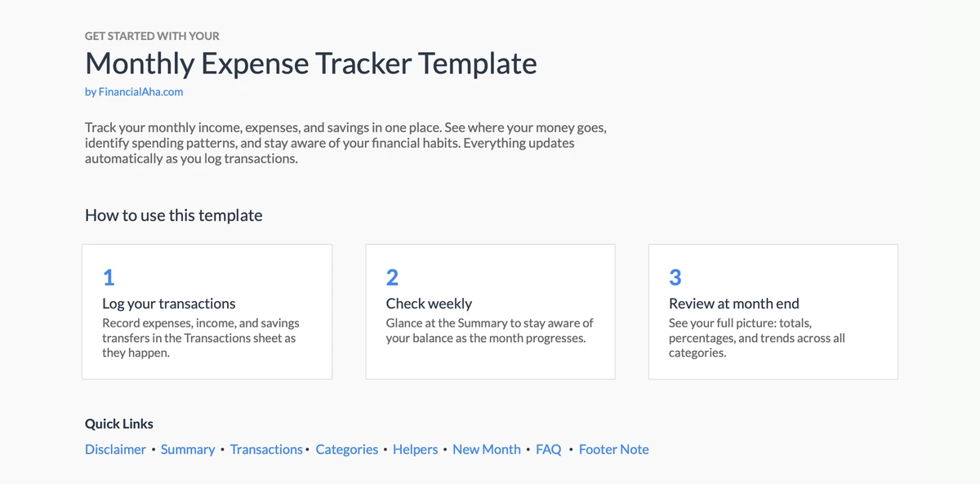This screenshot has height=484, width=980.
Task: Jump to the Disclaimer quick link
Action: point(115,450)
